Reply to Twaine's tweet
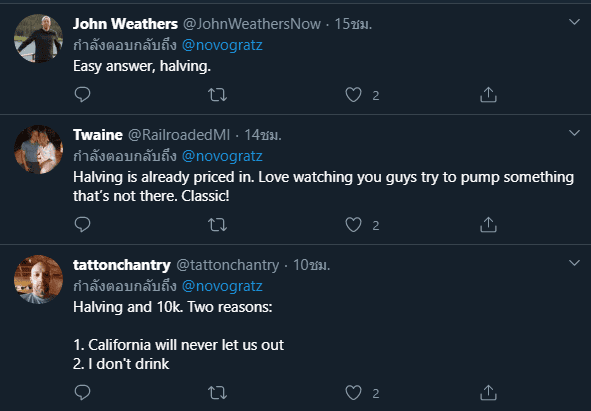The height and width of the screenshot is (411, 591). tap(83, 224)
